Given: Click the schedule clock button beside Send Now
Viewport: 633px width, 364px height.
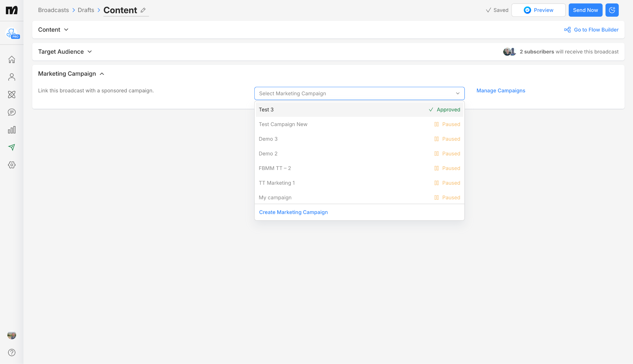Looking at the screenshot, I should (x=612, y=10).
